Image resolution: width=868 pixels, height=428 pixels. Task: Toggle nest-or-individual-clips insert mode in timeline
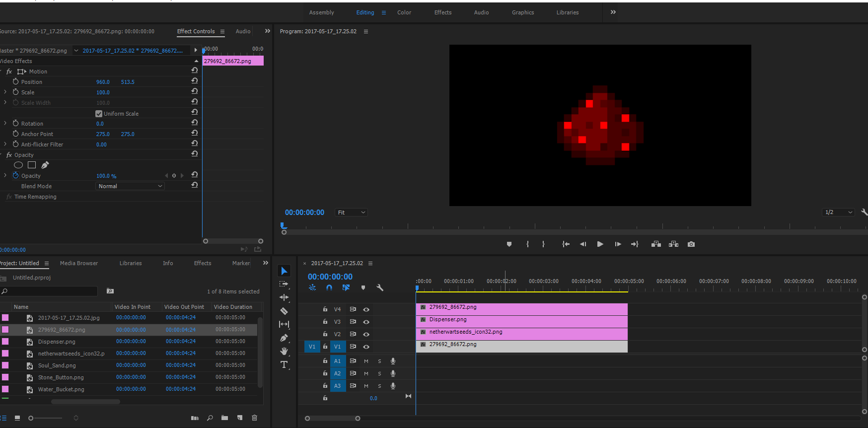click(312, 287)
